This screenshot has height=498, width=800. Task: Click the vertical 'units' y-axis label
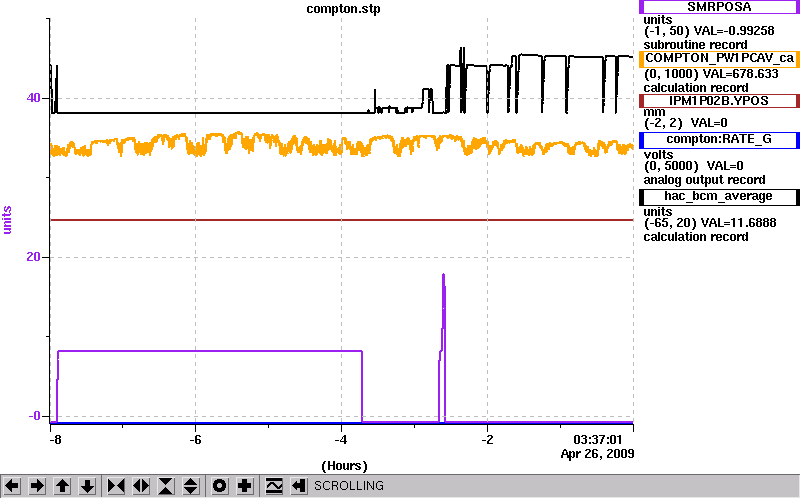click(x=7, y=220)
